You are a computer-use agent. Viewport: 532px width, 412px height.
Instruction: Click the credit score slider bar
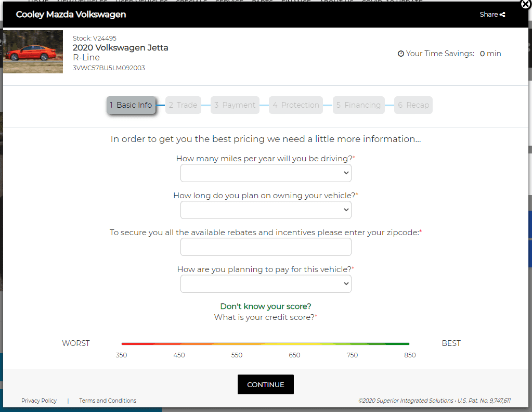point(265,344)
